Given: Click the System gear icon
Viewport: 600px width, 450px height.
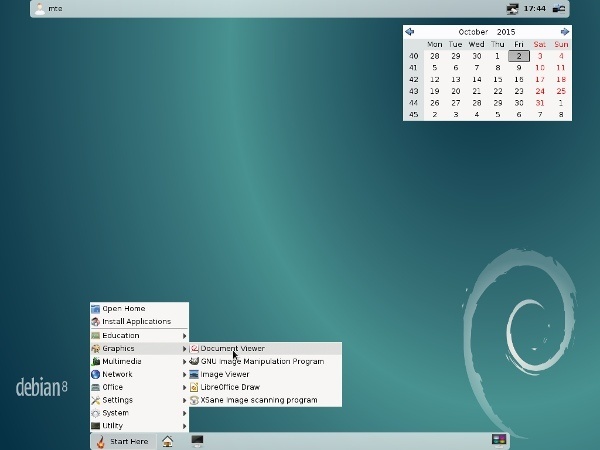Looking at the screenshot, I should [x=96, y=413].
